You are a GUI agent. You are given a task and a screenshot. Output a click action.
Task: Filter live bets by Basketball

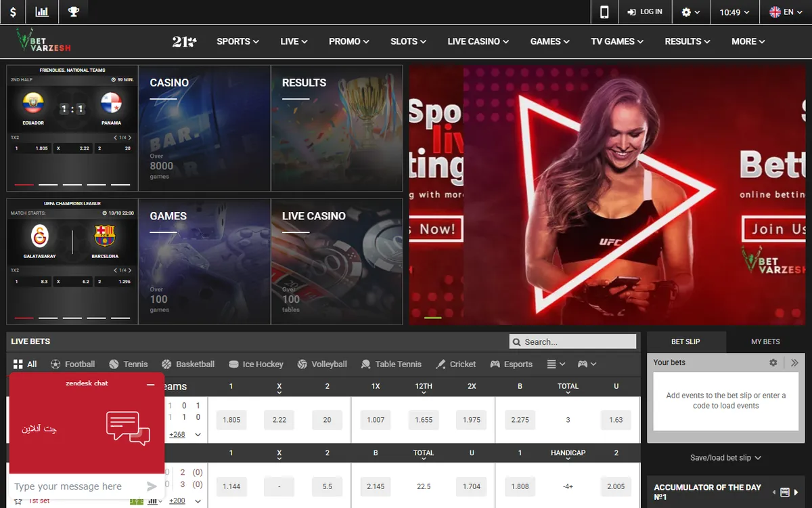[188, 364]
